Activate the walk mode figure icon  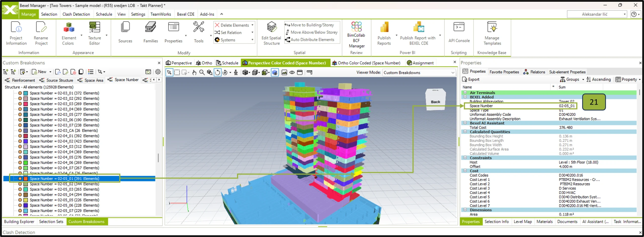[x=236, y=73]
